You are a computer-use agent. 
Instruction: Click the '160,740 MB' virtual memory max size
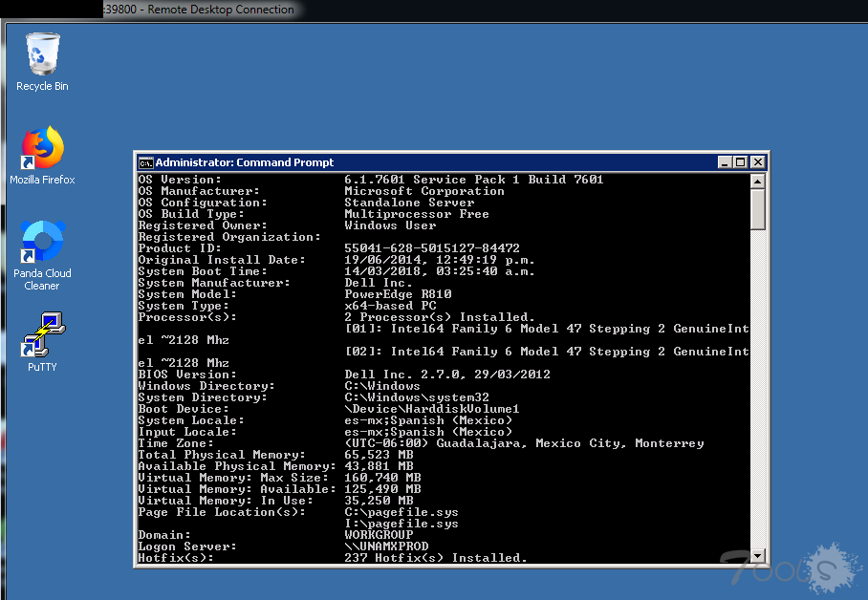tap(382, 478)
